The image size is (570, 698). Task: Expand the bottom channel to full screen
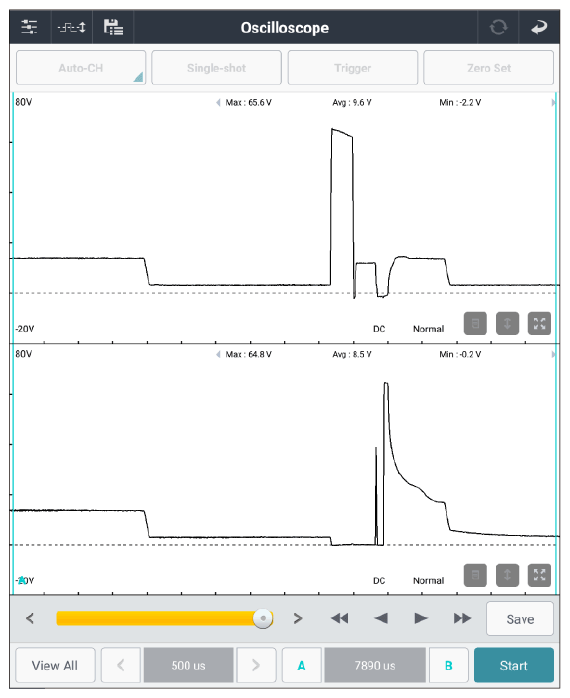pos(539,575)
